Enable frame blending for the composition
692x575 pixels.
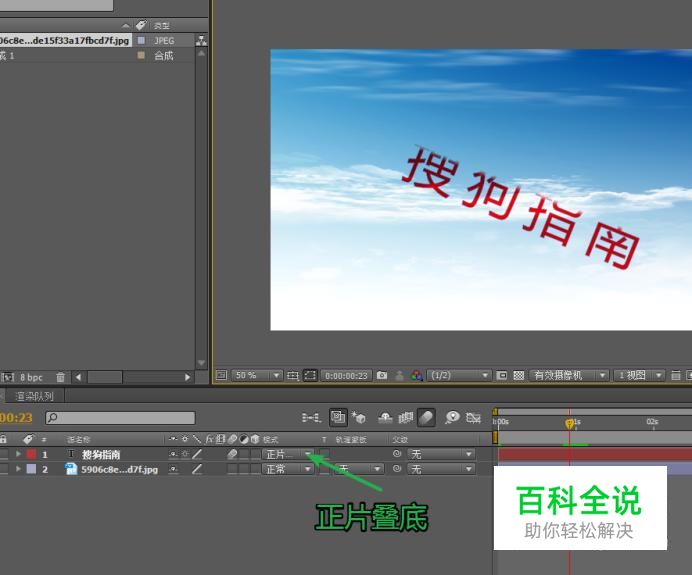tap(406, 417)
